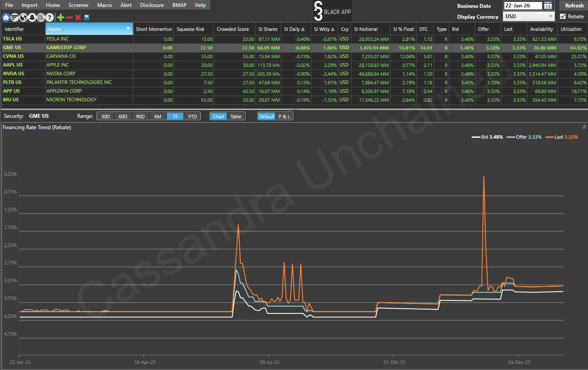Sort by the Availability column header

[542, 29]
